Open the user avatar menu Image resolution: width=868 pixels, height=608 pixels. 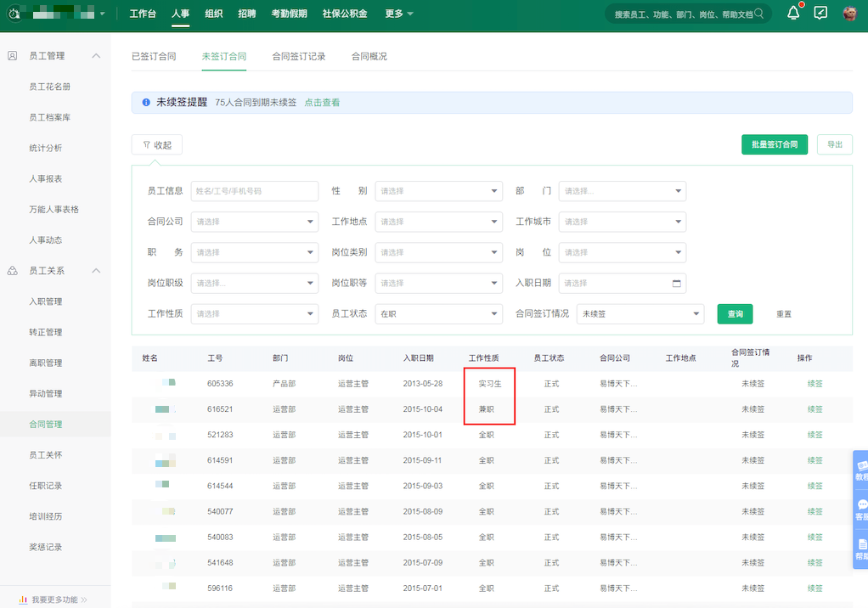pyautogui.click(x=849, y=13)
